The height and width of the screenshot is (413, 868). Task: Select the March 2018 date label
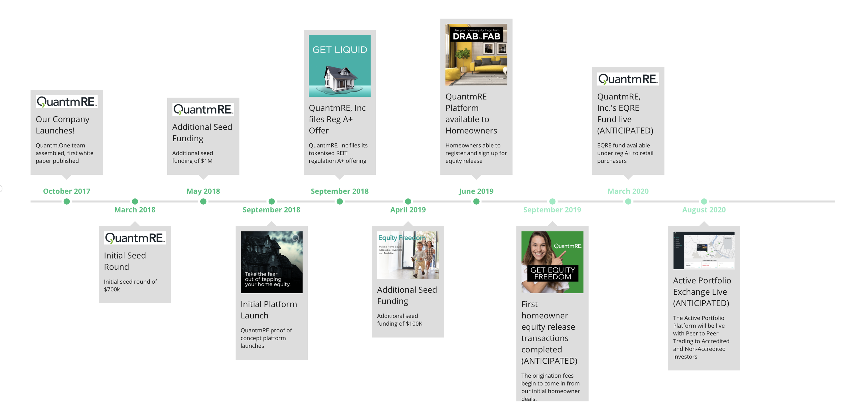tap(135, 210)
